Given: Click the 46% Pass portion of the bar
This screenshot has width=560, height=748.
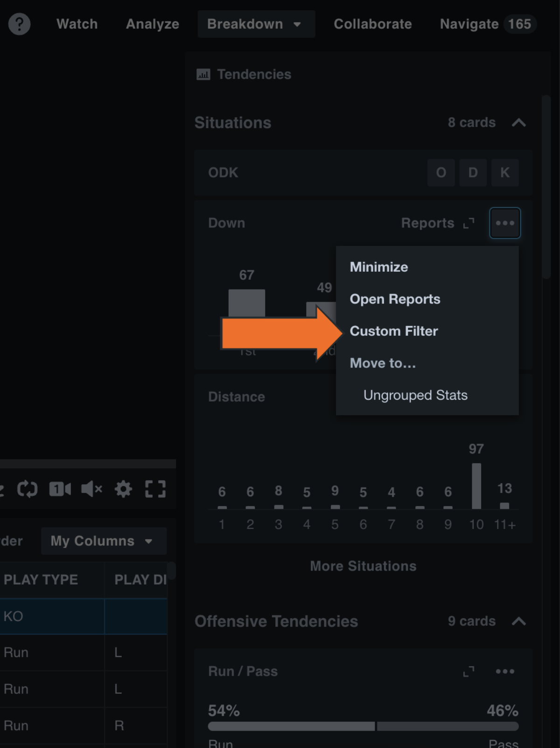Looking at the screenshot, I should pyautogui.click(x=448, y=727).
